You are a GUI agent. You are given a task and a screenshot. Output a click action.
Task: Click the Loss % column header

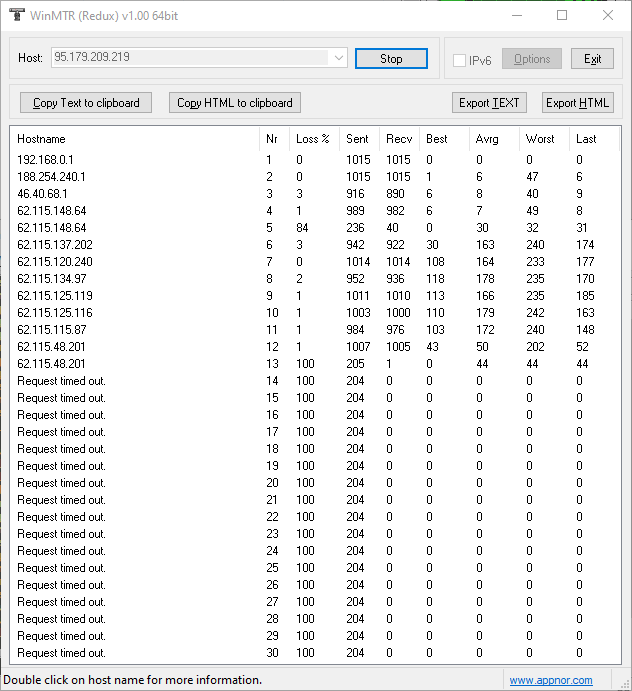click(315, 139)
